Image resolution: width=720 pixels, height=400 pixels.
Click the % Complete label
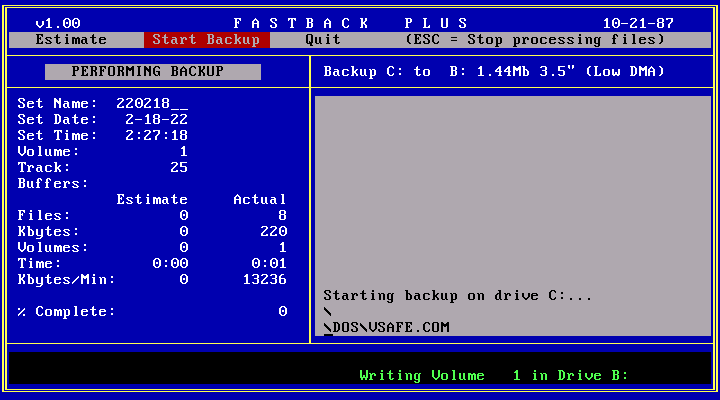[x=67, y=312]
